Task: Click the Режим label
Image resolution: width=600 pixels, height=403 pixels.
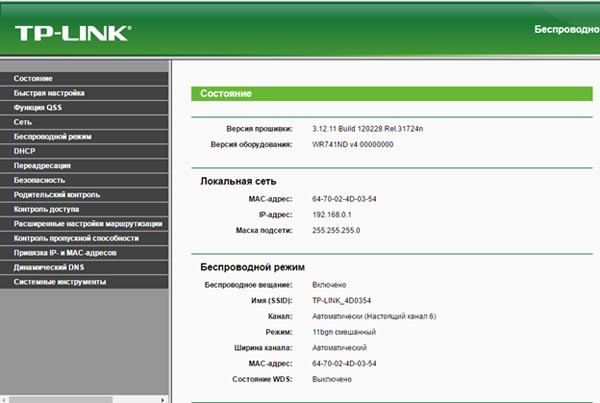Action: pyautogui.click(x=279, y=332)
